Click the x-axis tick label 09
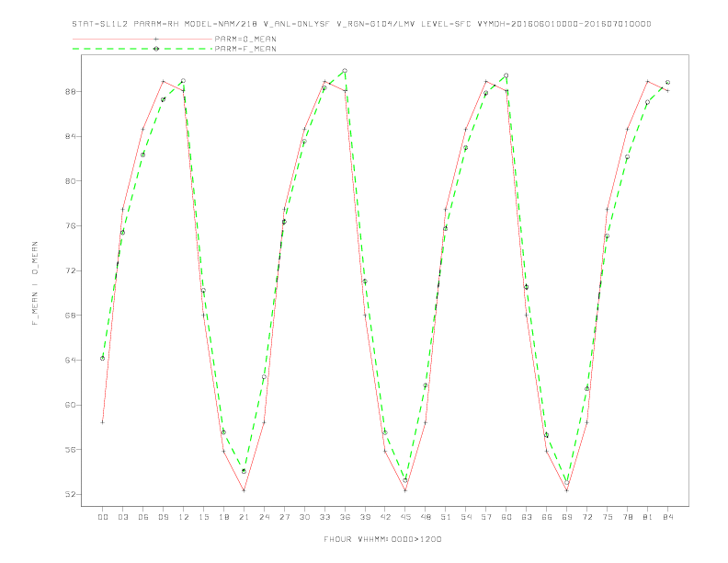The height and width of the screenshot is (563, 728). click(x=163, y=517)
